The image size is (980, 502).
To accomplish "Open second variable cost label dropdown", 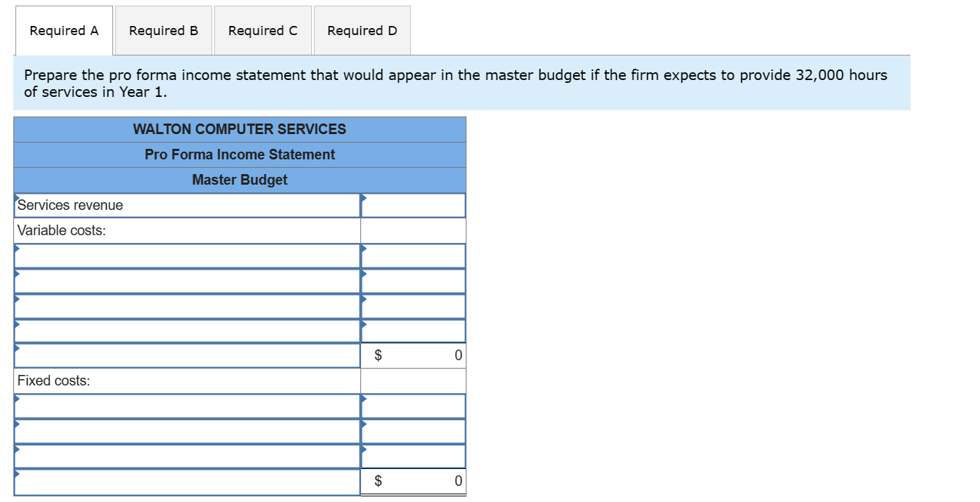I will pyautogui.click(x=187, y=282).
